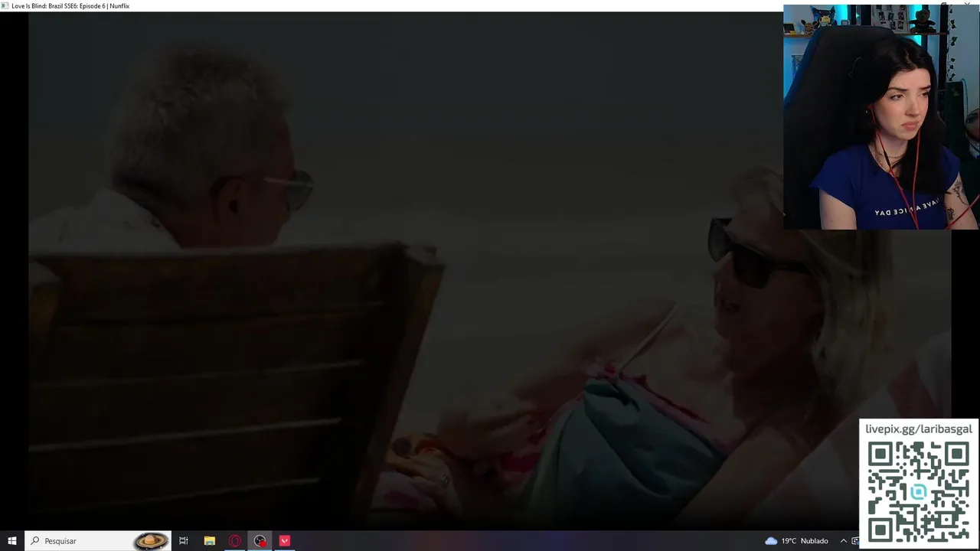Open OBS Studio from the taskbar
The width and height of the screenshot is (980, 551).
tap(260, 541)
